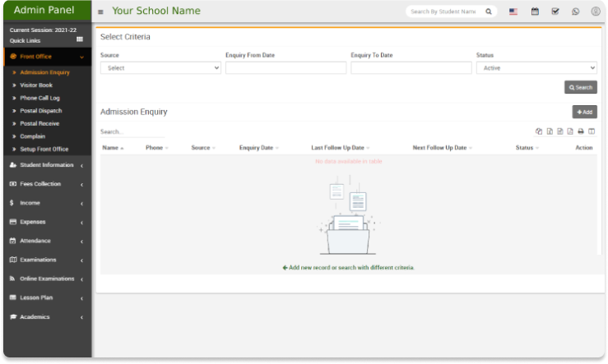This screenshot has width=608, height=364.
Task: Print the admission enquiry table
Action: 581,131
